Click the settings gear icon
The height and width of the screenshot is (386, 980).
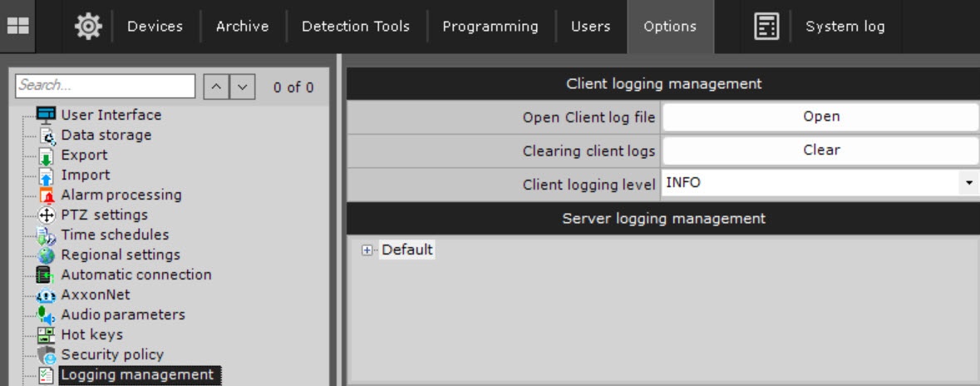click(87, 27)
